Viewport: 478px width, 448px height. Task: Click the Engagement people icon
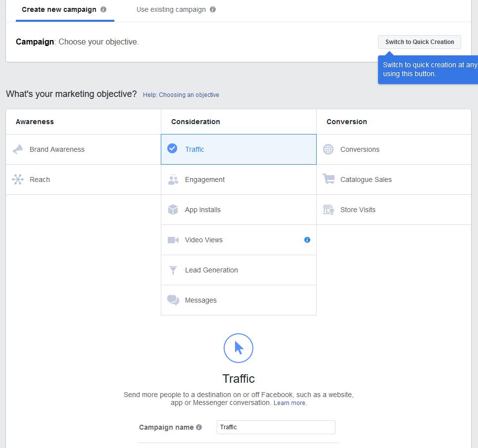[x=174, y=179]
